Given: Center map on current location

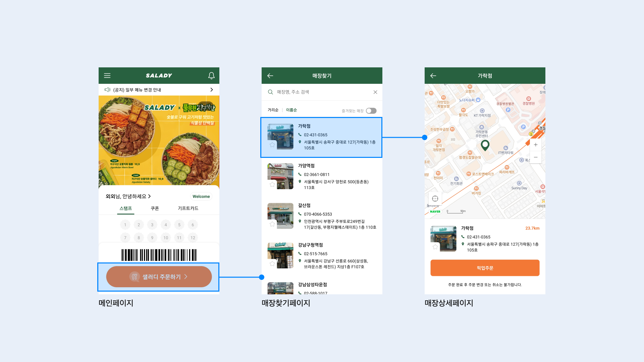Looking at the screenshot, I should pos(435,198).
